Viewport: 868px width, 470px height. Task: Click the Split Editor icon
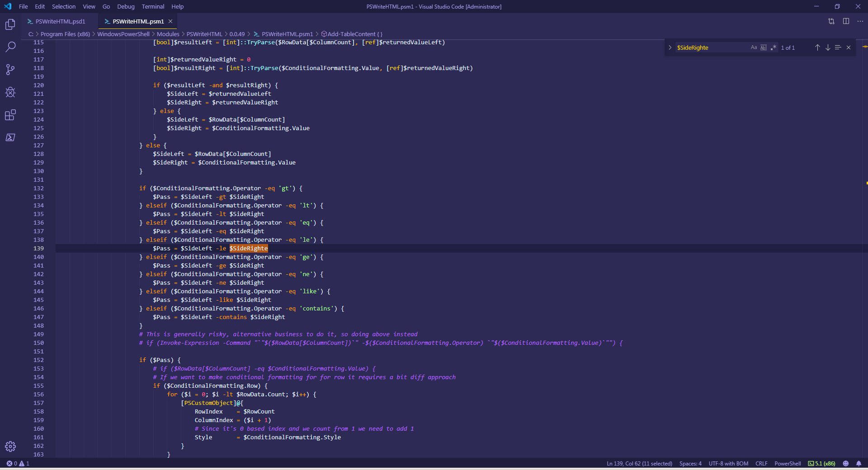point(846,21)
